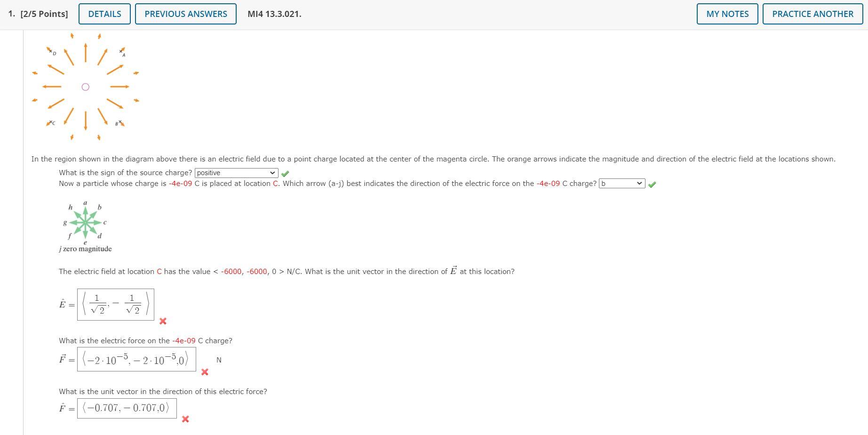Click the red X beside the F̂ answer
Screen dimensions: 868x435
click(185, 419)
